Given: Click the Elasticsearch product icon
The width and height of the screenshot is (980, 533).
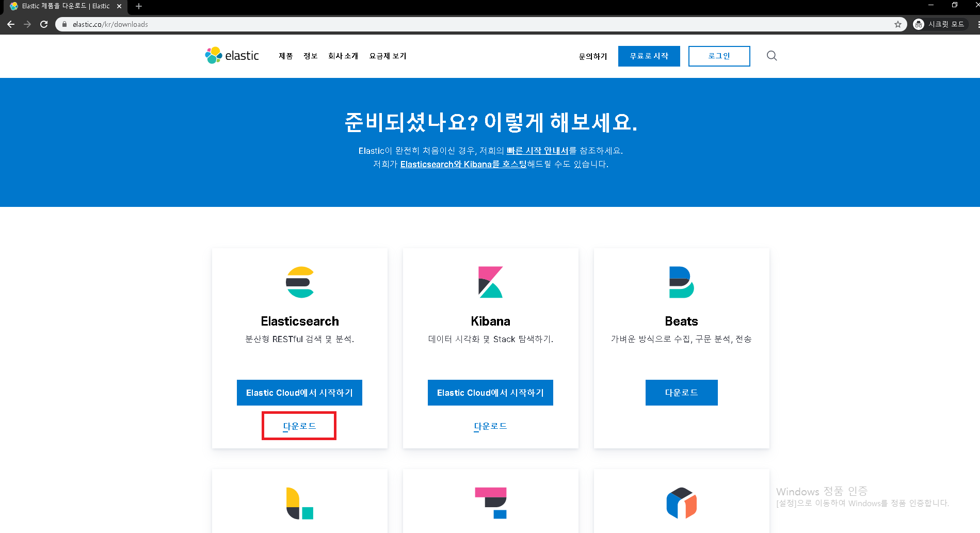Looking at the screenshot, I should coord(300,282).
